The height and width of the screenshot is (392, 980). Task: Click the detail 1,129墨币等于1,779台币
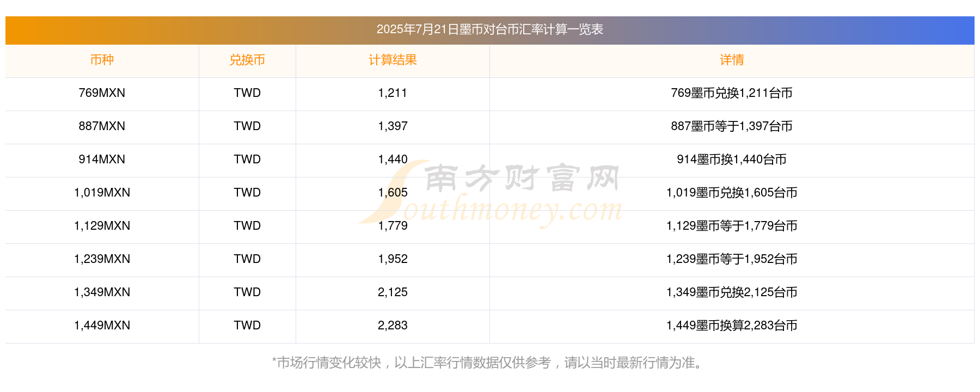[x=732, y=226]
